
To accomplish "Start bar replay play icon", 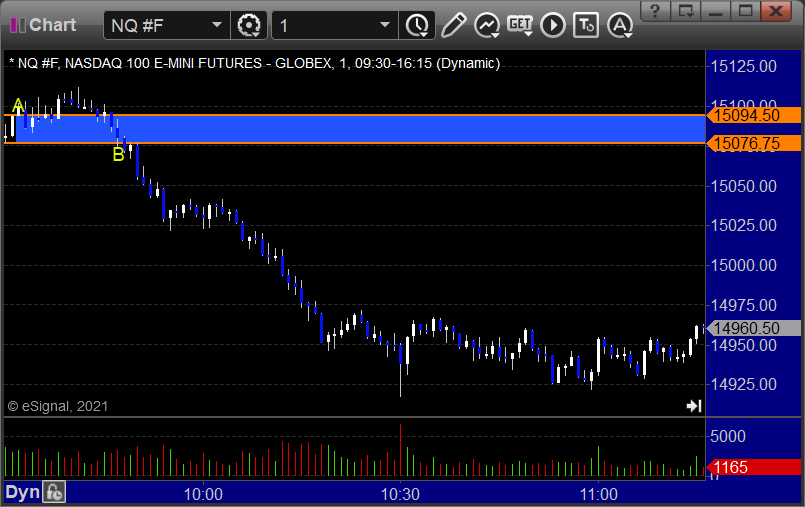I will click(553, 25).
